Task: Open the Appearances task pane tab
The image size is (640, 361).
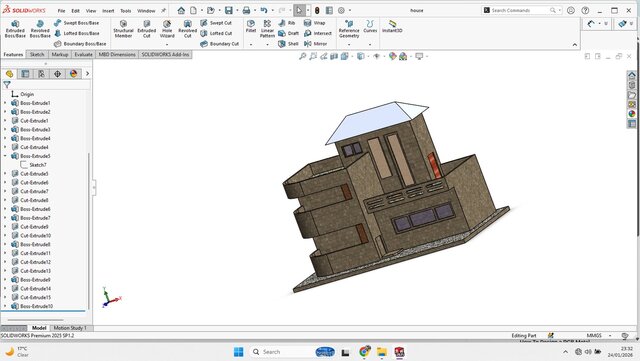Action: click(632, 114)
